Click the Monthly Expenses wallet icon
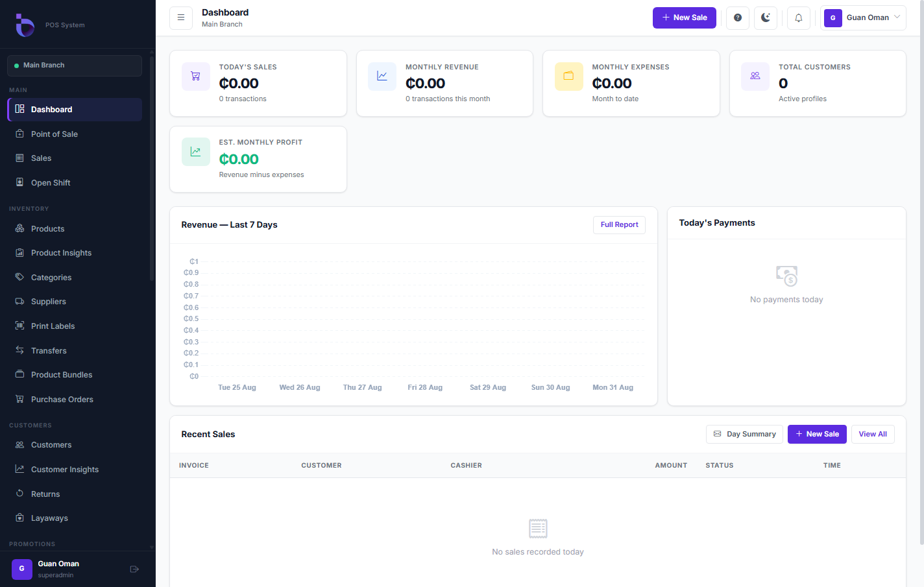The width and height of the screenshot is (924, 587). [x=569, y=77]
